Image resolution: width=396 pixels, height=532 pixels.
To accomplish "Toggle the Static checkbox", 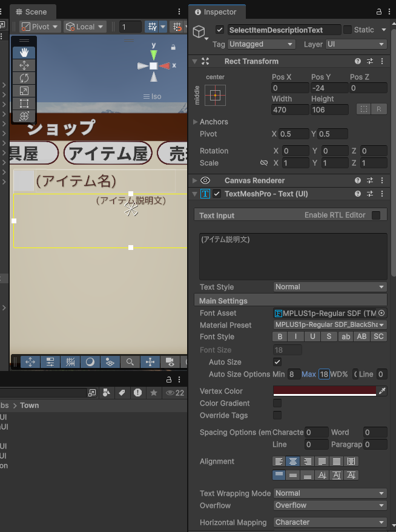I will (347, 30).
